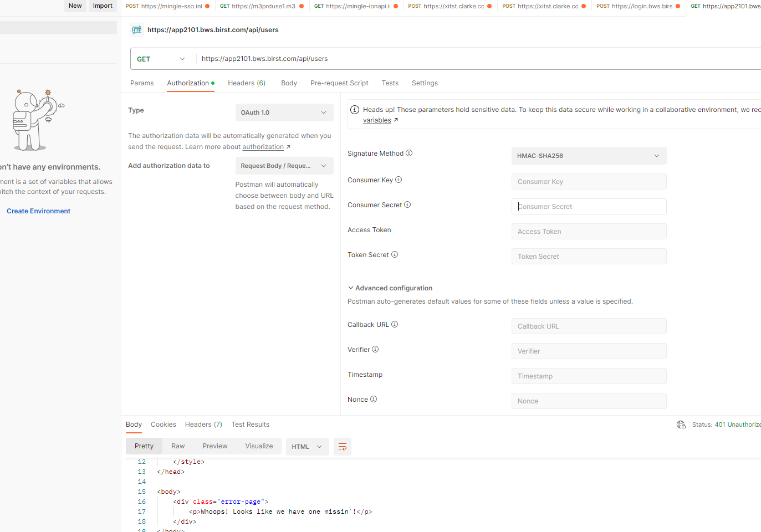
Task: Open the variables link in the banner
Action: tap(377, 120)
